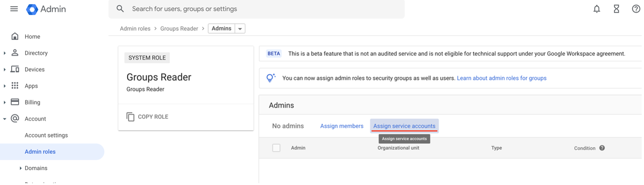This screenshot has width=644, height=185.
Task: Open the help question mark icon
Action: (x=636, y=9)
